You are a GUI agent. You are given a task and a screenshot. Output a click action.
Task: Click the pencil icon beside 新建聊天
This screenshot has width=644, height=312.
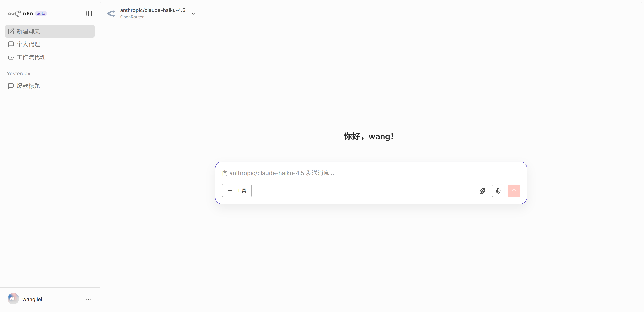11,31
